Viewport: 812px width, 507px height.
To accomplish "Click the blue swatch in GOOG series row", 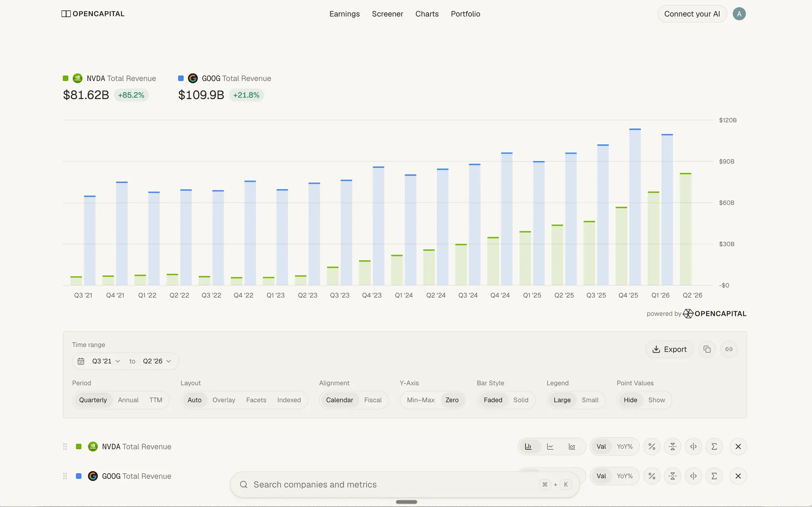I will tap(79, 476).
